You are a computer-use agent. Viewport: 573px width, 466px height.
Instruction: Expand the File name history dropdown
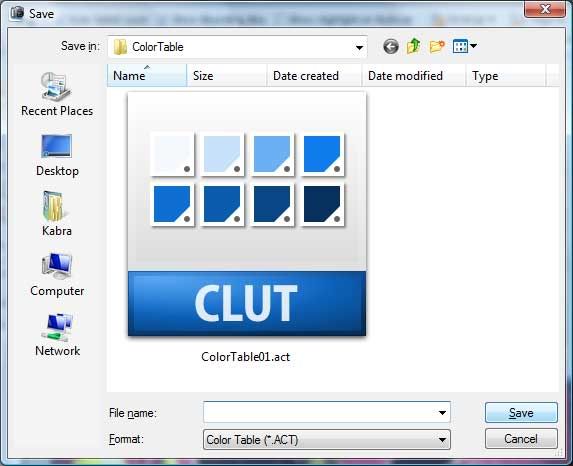(442, 413)
